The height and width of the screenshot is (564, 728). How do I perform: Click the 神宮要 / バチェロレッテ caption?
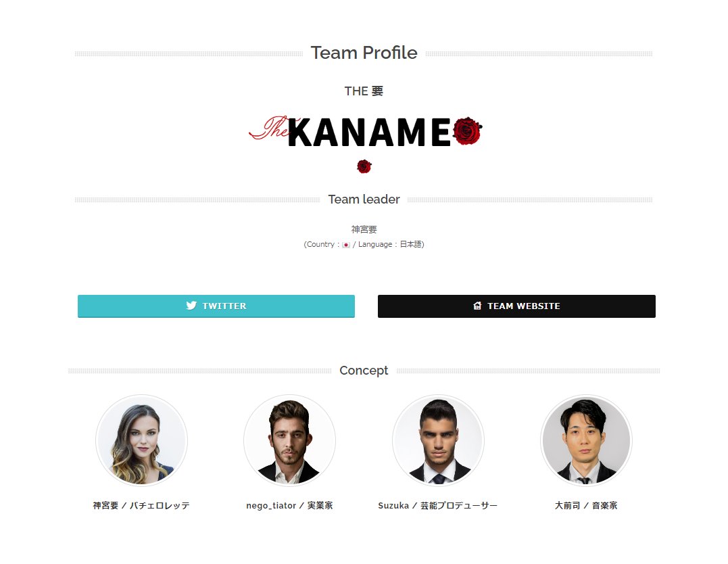point(141,505)
